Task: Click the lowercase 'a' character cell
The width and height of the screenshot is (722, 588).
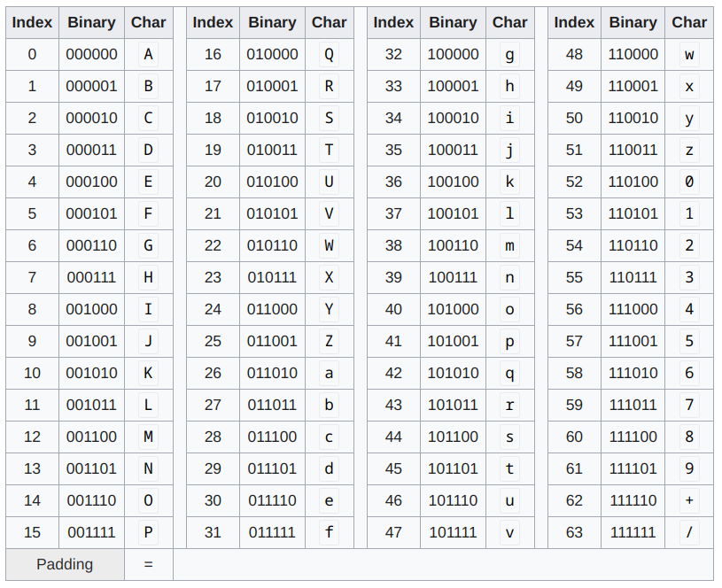Action: click(329, 373)
